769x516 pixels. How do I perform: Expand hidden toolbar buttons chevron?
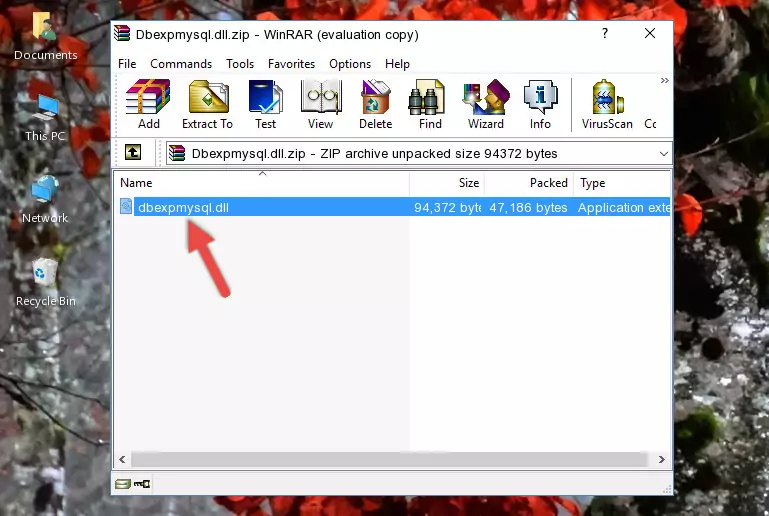(x=665, y=80)
